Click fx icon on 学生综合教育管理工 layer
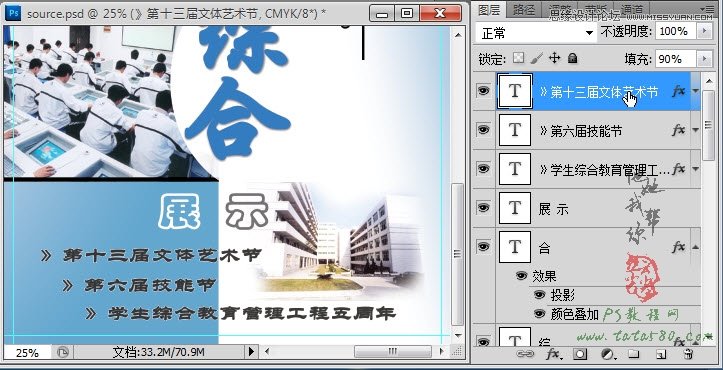The width and height of the screenshot is (723, 370). tap(678, 169)
